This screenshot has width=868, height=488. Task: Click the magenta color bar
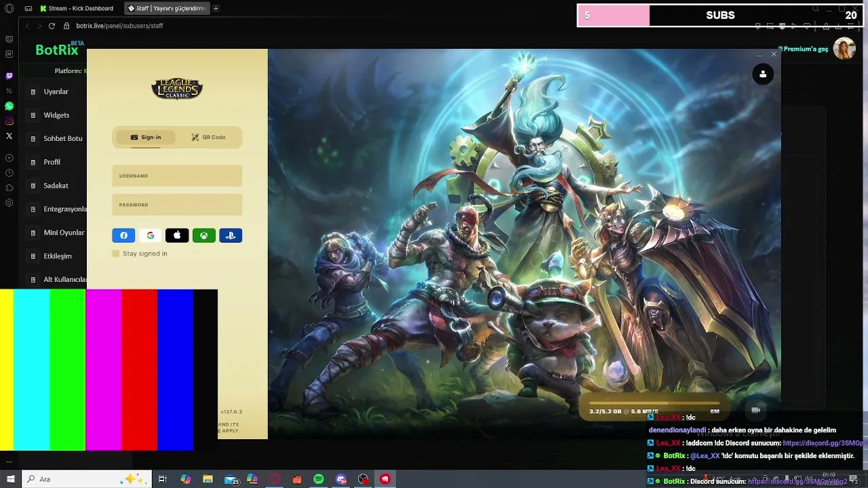click(104, 369)
